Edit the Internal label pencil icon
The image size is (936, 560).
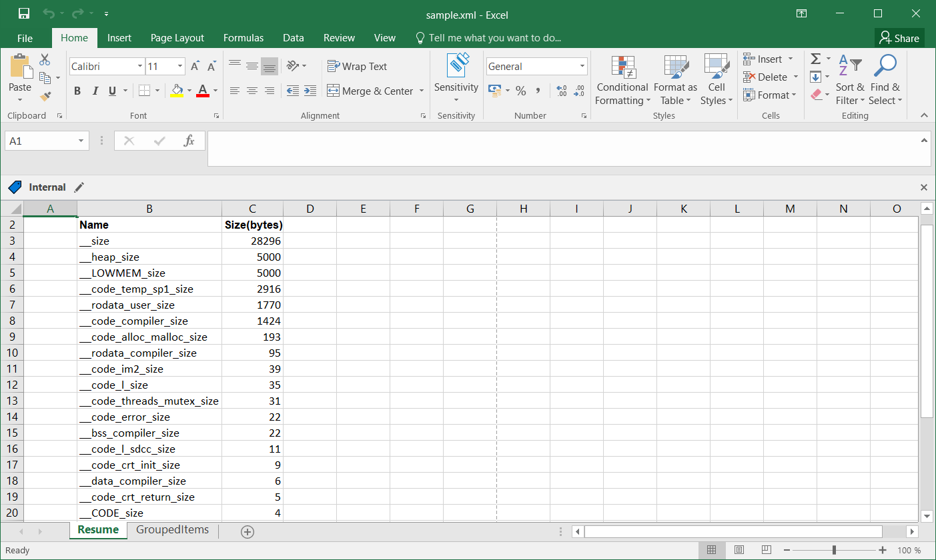pos(79,187)
